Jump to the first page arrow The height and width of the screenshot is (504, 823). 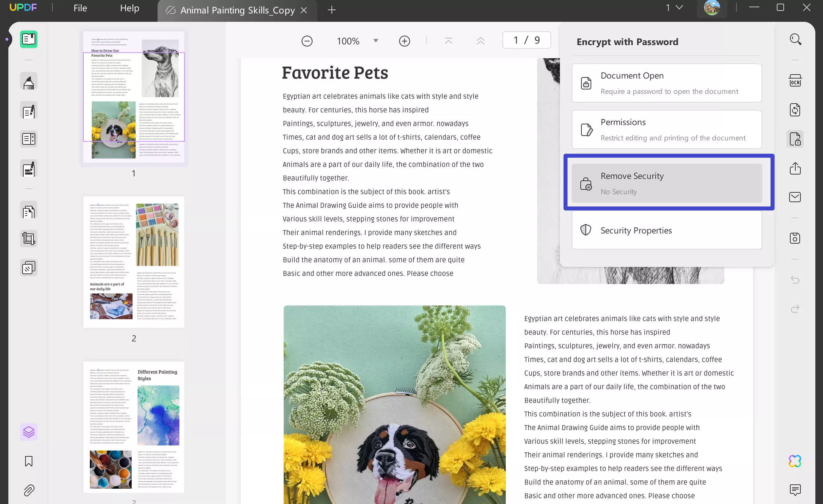449,41
